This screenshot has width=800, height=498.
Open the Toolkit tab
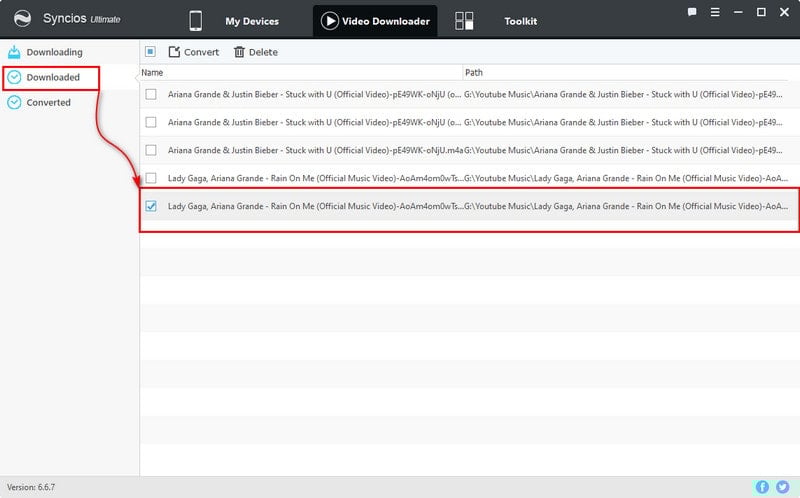pos(520,21)
